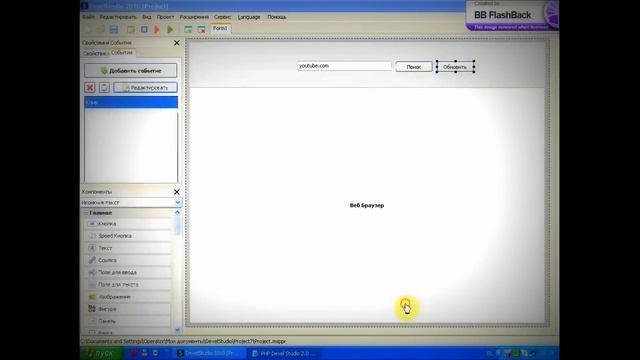Delete event with red X icon
The image size is (640, 360).
tap(90, 88)
